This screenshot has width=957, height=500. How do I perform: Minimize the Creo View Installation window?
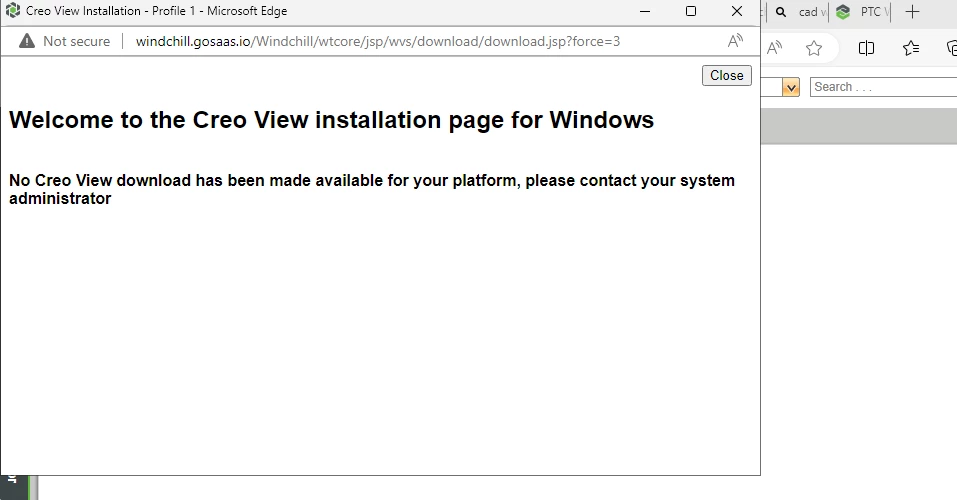tap(645, 11)
